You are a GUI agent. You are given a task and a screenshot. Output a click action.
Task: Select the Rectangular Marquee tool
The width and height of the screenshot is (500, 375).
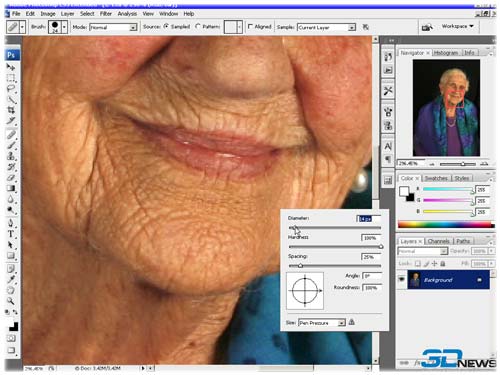tap(11, 79)
